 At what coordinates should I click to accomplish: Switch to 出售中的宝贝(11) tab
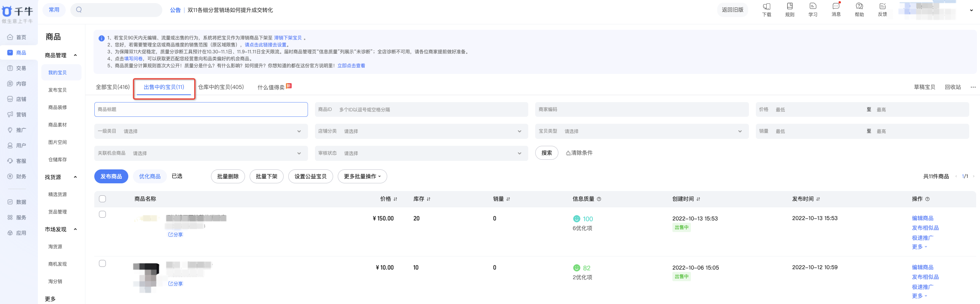click(x=164, y=87)
